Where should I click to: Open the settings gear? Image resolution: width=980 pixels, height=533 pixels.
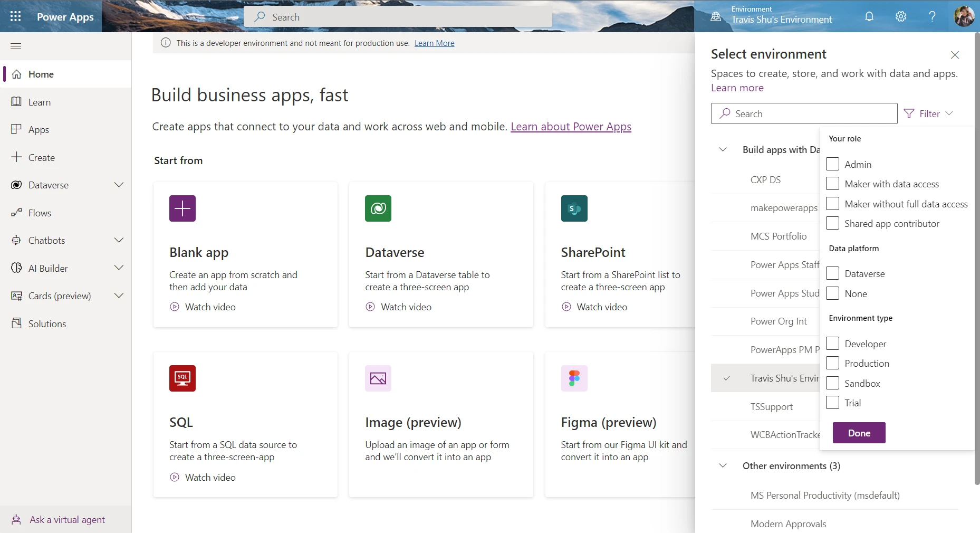(x=901, y=16)
